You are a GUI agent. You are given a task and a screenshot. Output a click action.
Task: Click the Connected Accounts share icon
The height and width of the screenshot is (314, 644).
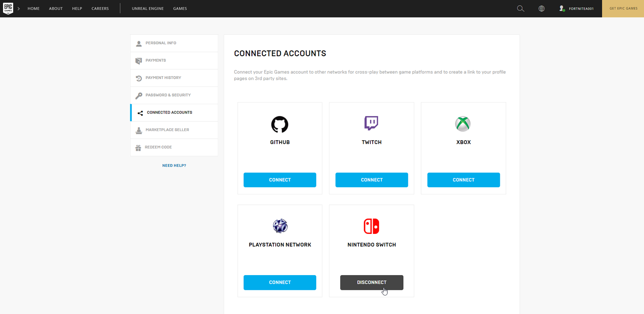tap(140, 113)
